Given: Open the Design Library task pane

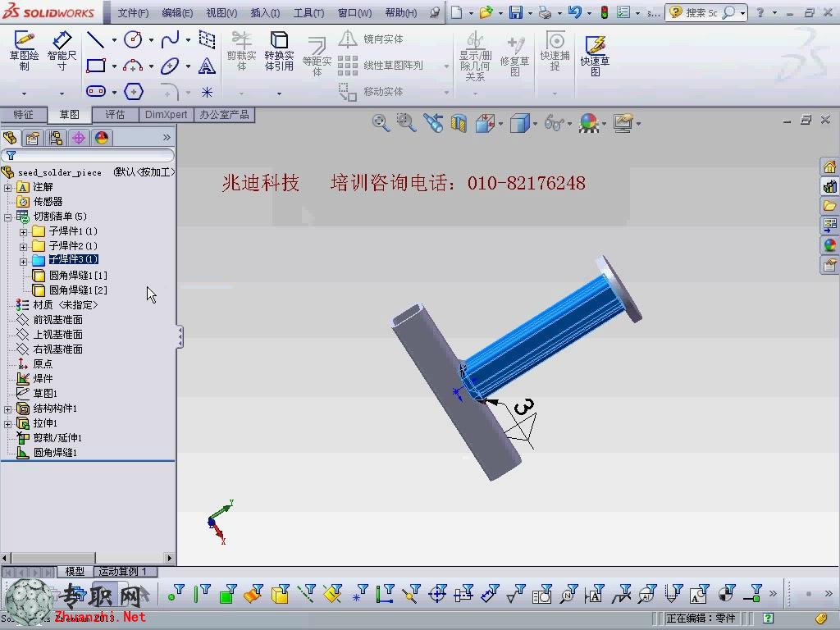Looking at the screenshot, I should 829,187.
